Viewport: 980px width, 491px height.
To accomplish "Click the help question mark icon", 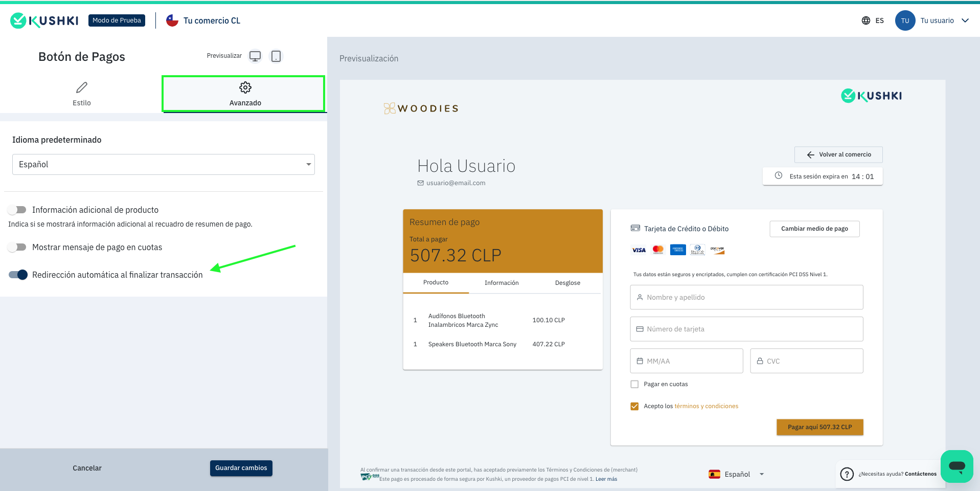I will [x=847, y=474].
